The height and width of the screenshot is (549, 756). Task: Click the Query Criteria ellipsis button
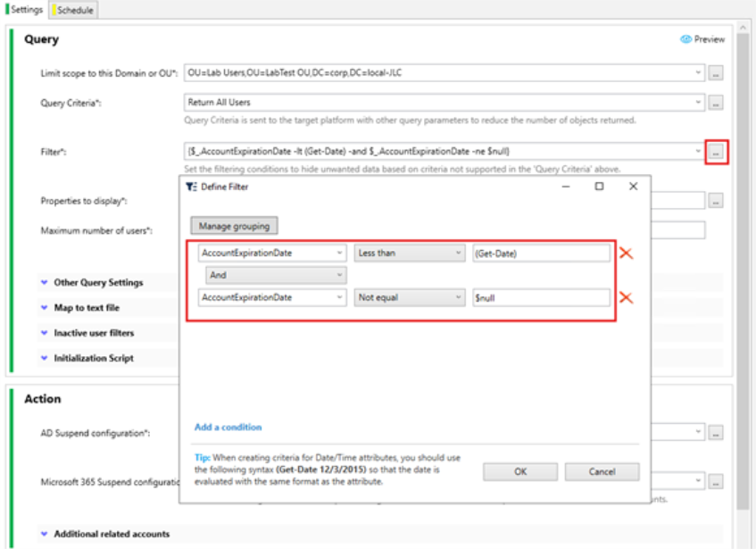point(716,103)
